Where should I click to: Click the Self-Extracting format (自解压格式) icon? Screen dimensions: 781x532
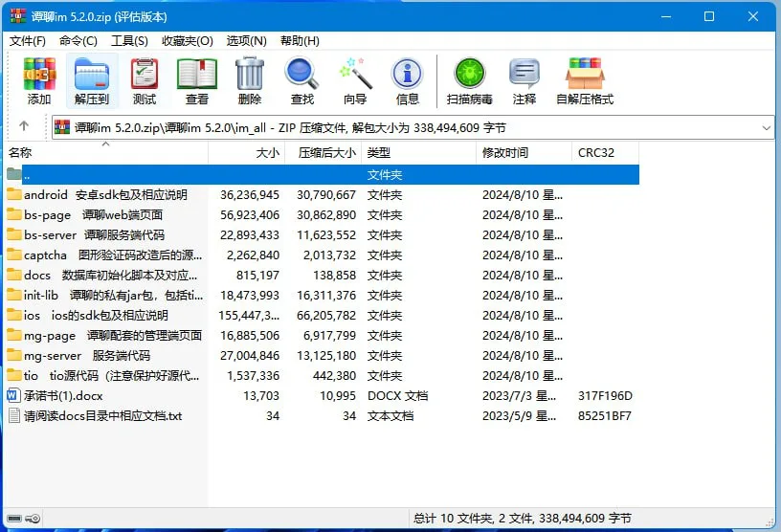coord(585,75)
